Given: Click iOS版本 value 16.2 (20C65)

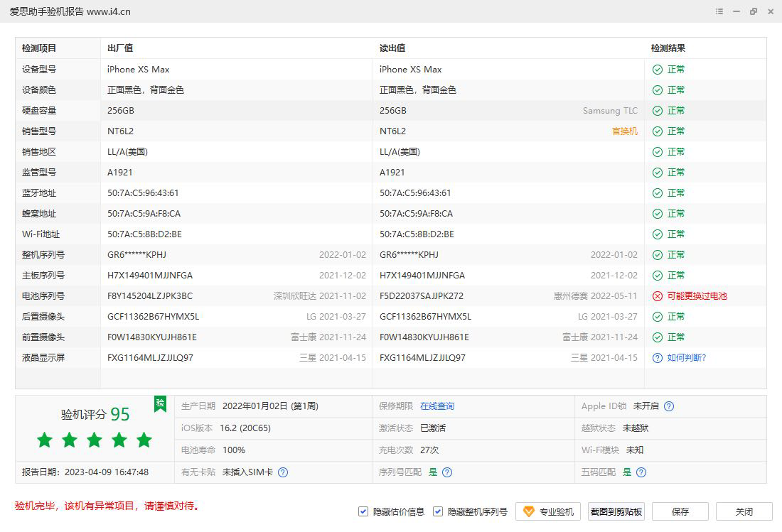Looking at the screenshot, I should pyautogui.click(x=245, y=428).
